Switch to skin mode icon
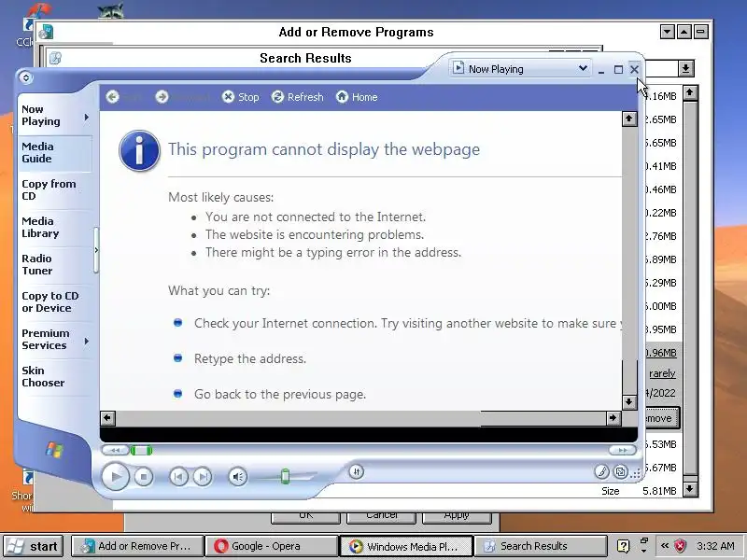The image size is (747, 560). [620, 471]
